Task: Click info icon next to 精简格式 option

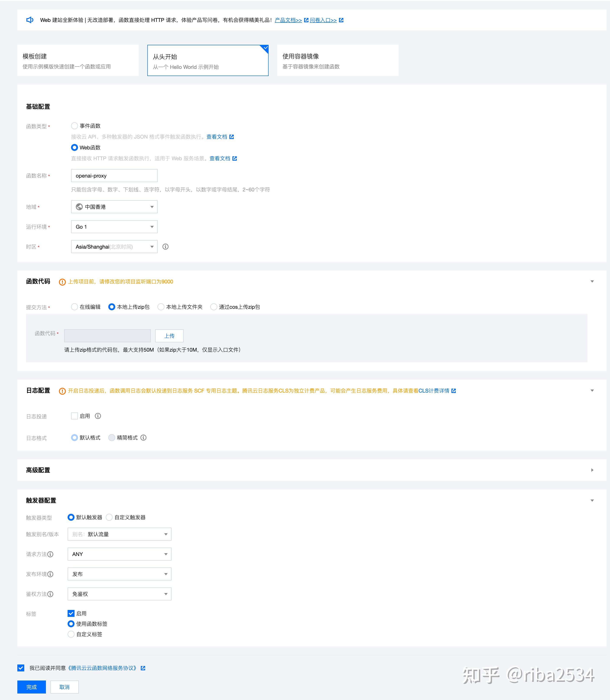Action: click(x=144, y=438)
